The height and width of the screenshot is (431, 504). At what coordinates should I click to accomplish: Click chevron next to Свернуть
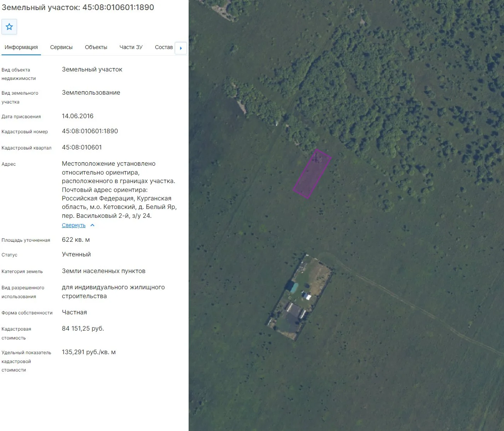[92, 225]
